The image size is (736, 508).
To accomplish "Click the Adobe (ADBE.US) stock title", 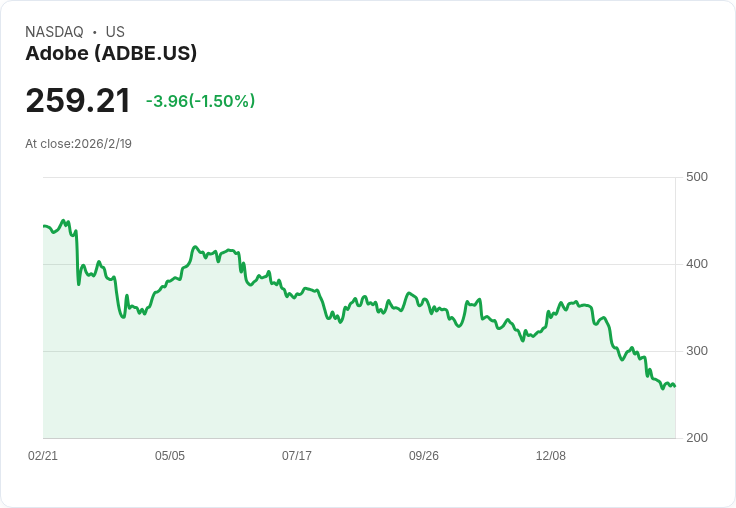I will click(x=111, y=54).
